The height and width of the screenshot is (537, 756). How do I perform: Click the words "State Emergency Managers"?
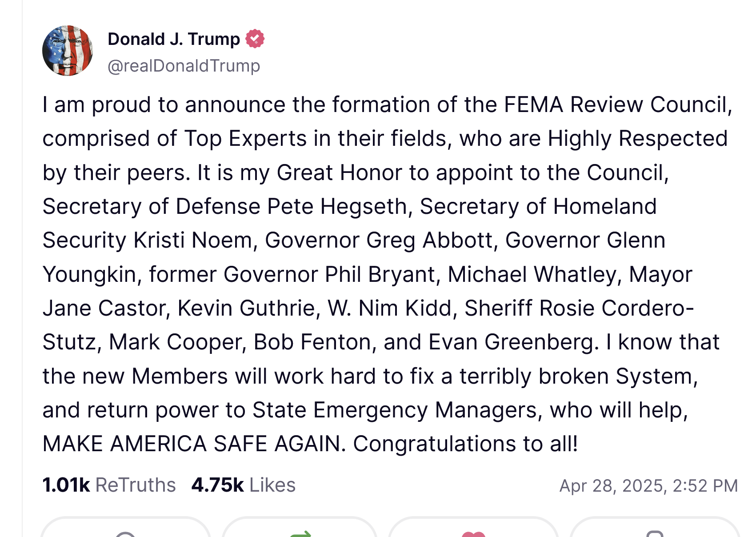pyautogui.click(x=395, y=410)
